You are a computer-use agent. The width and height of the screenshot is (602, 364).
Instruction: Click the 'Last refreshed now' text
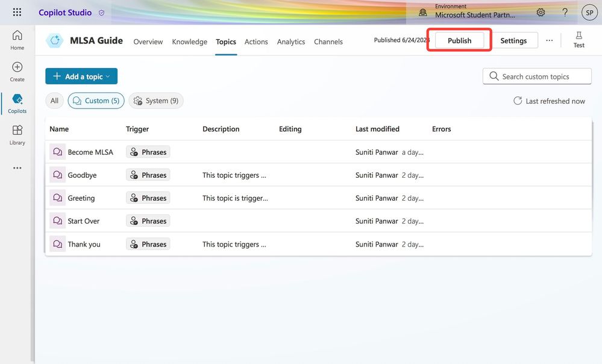555,101
